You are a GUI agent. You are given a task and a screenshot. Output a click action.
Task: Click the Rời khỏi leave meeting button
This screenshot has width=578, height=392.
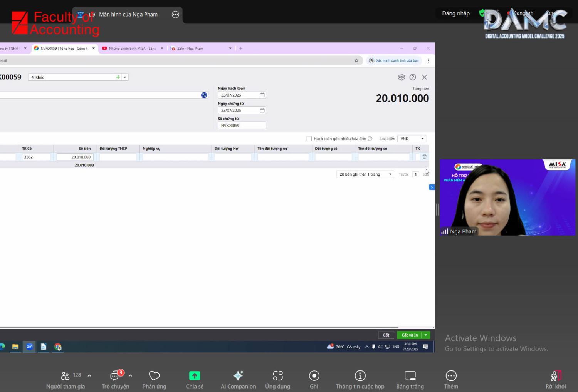click(x=555, y=379)
